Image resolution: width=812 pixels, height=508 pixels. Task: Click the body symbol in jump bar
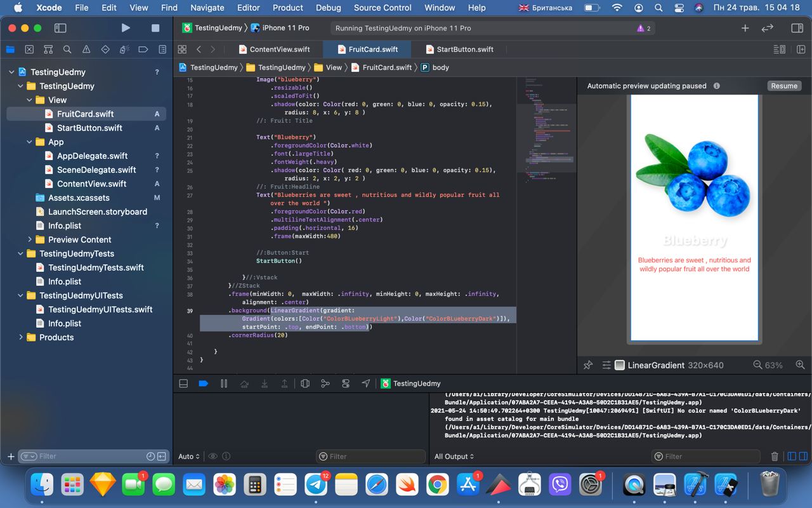tap(435, 67)
